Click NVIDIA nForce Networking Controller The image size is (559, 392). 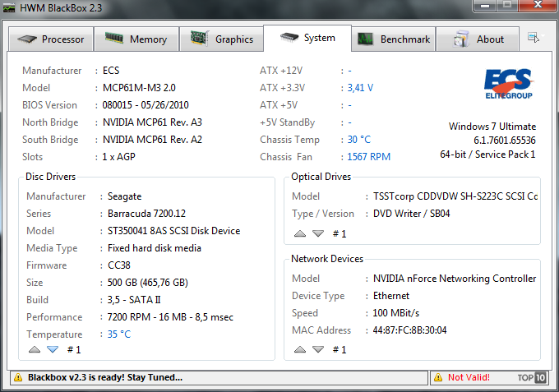click(455, 279)
